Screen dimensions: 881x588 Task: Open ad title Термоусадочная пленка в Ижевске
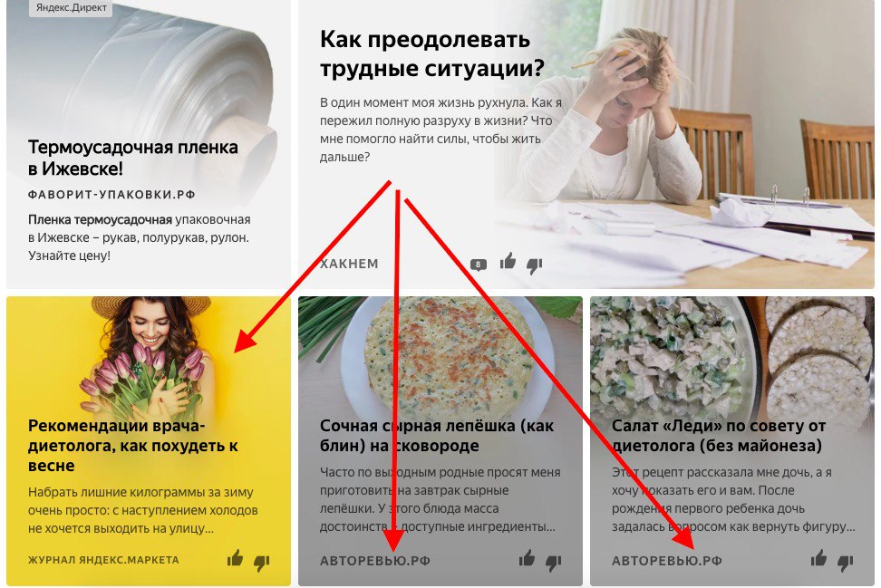(x=133, y=158)
